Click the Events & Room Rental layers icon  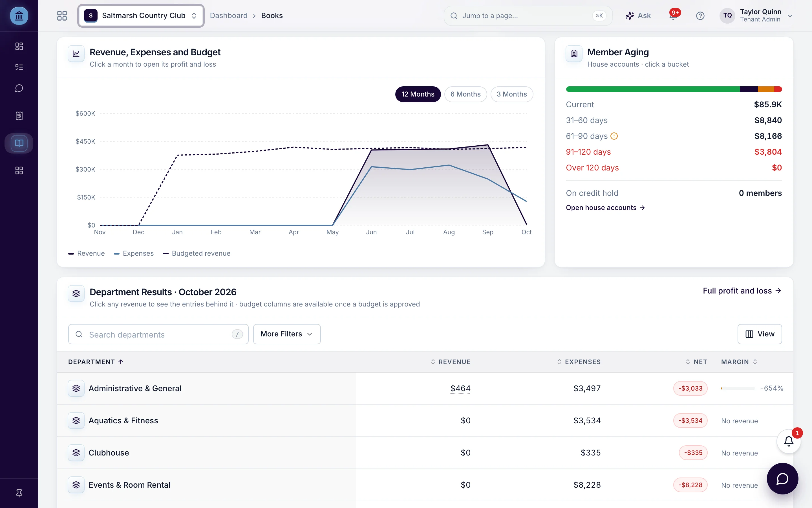click(x=76, y=485)
